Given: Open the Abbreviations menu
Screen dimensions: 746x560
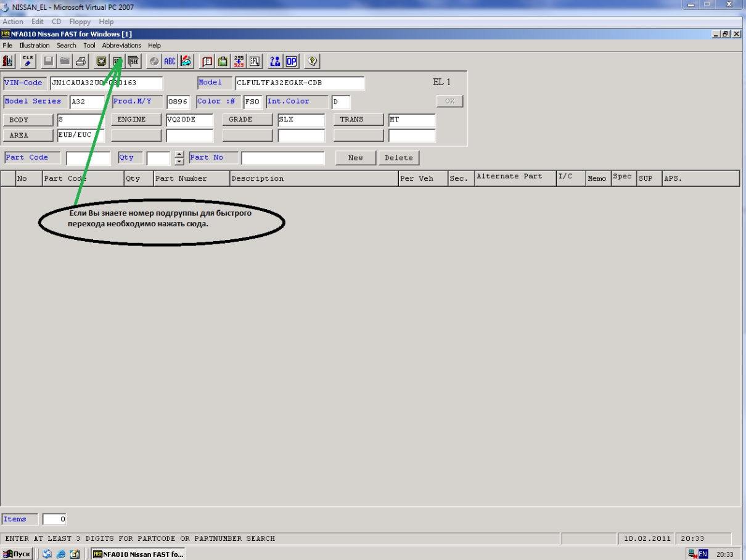Looking at the screenshot, I should (x=121, y=46).
